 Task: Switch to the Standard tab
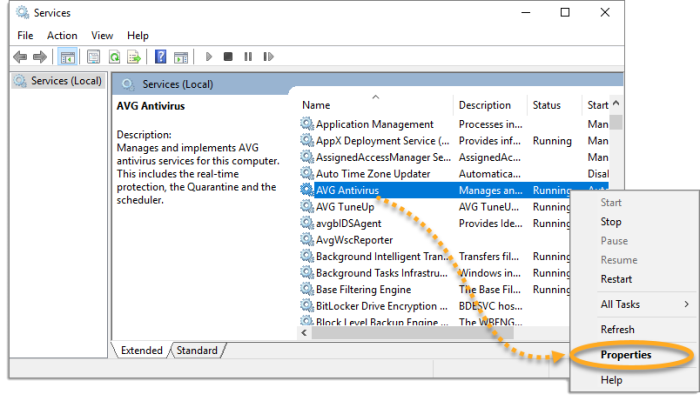pyautogui.click(x=197, y=350)
